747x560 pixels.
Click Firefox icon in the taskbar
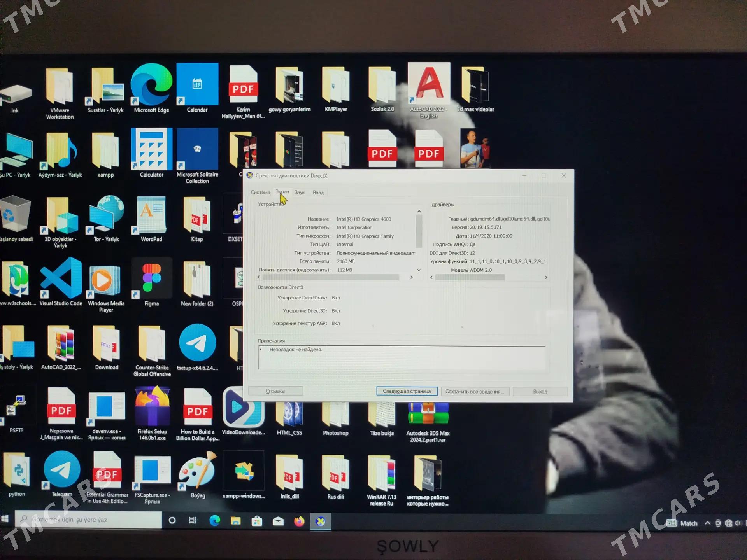(299, 521)
